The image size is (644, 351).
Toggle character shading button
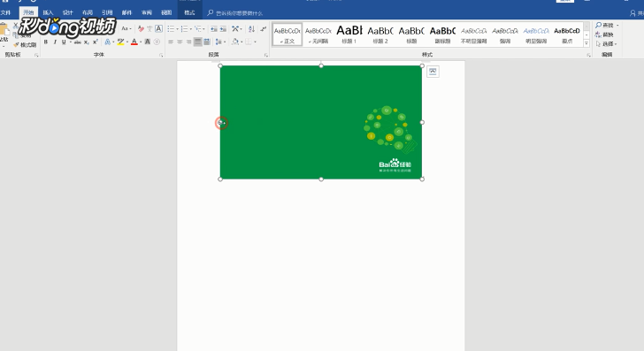coord(148,42)
